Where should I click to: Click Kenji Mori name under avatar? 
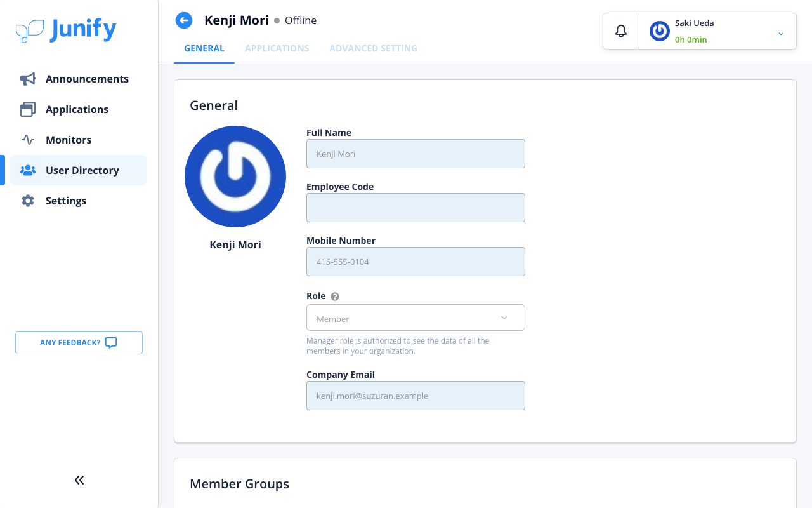235,244
